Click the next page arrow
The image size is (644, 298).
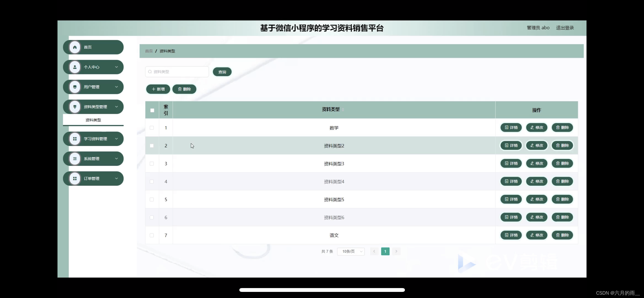coord(396,251)
